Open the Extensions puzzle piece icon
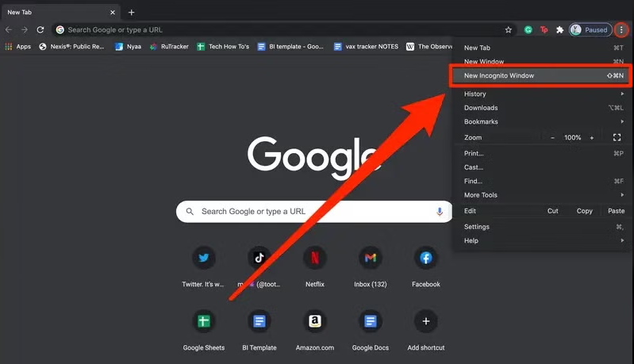The height and width of the screenshot is (364, 634). pos(559,29)
